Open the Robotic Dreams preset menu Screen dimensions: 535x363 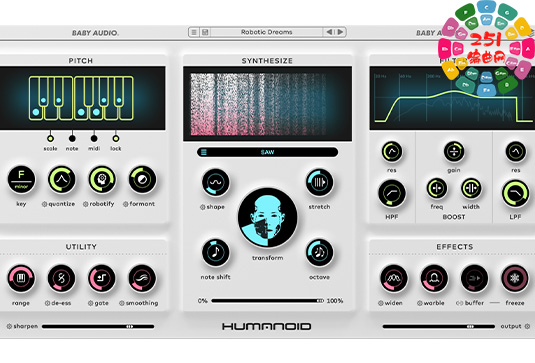(266, 32)
